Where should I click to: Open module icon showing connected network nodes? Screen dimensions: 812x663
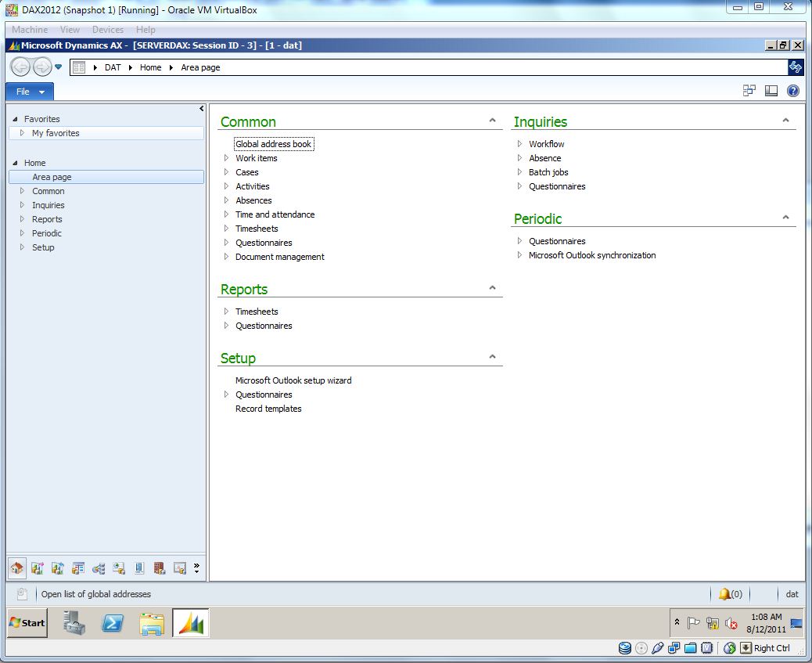click(99, 568)
